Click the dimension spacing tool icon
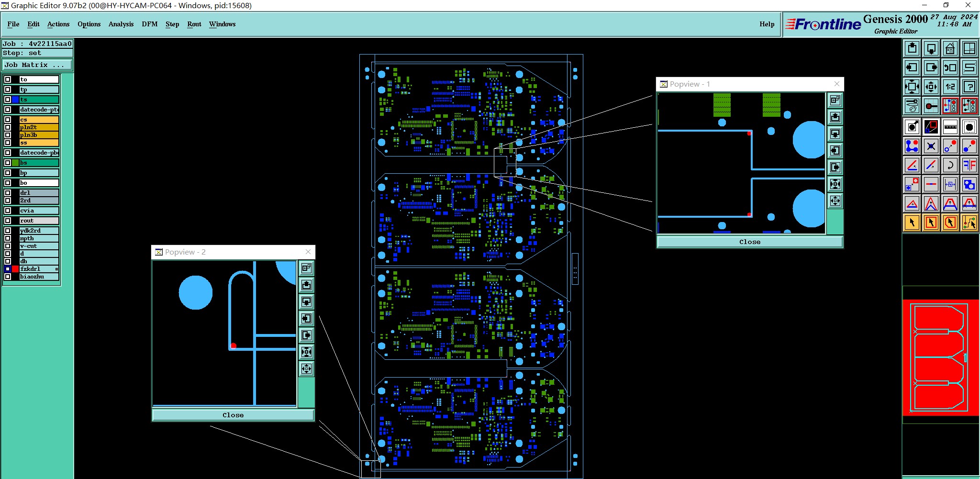Image resolution: width=980 pixels, height=479 pixels. (950, 184)
